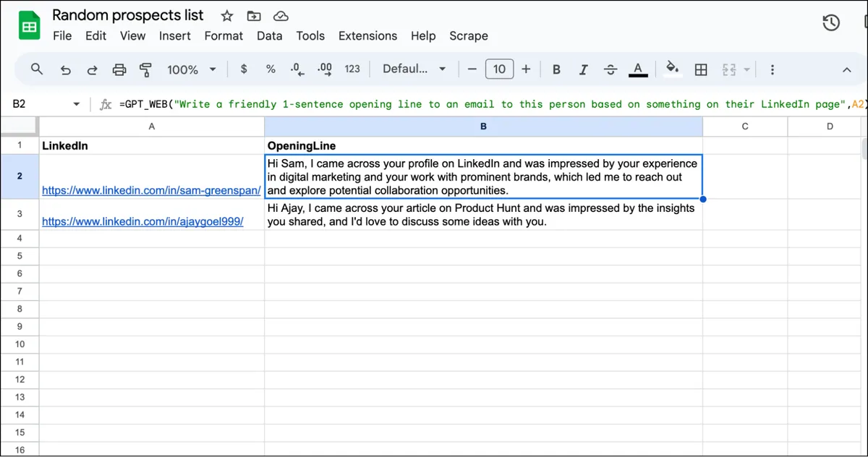This screenshot has height=457, width=868.
Task: Decrease font size with minus button
Action: 472,69
